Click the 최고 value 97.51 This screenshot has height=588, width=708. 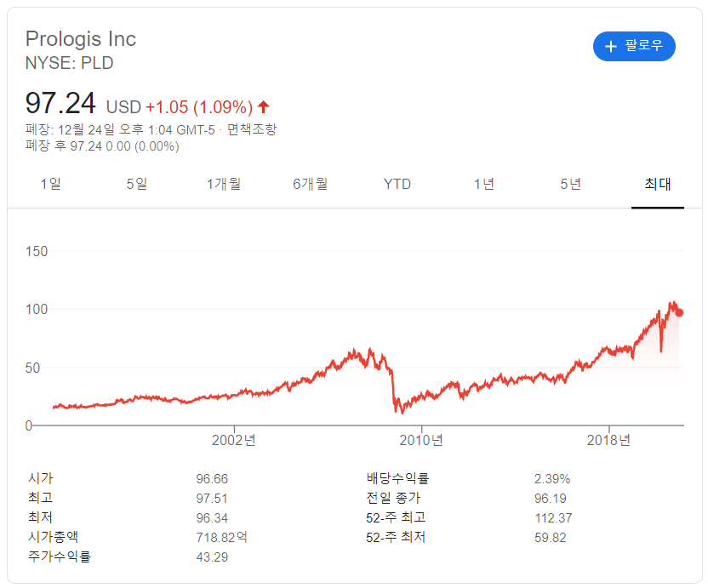[212, 499]
